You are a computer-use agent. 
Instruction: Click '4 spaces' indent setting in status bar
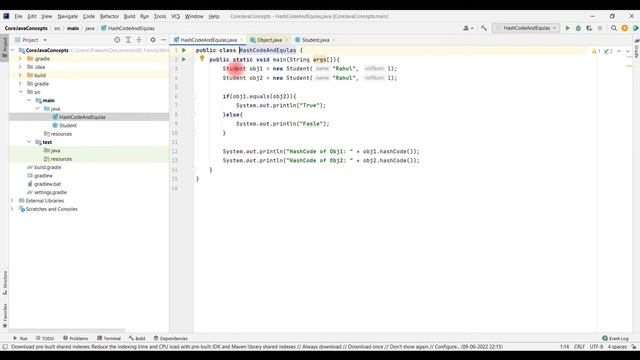(617, 347)
